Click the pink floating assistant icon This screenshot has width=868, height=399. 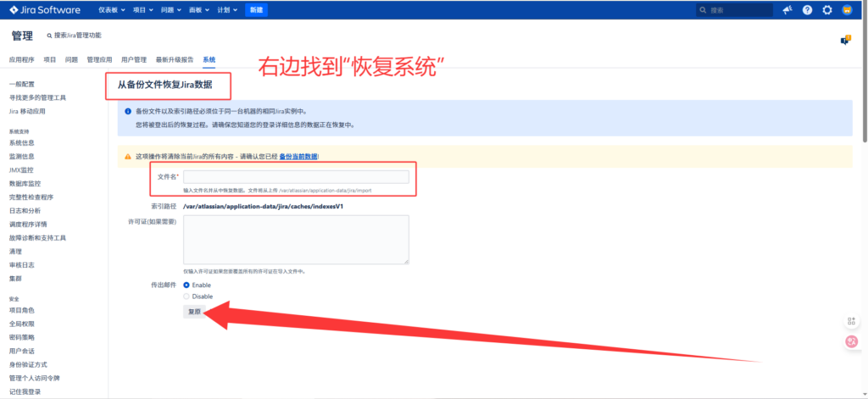852,341
